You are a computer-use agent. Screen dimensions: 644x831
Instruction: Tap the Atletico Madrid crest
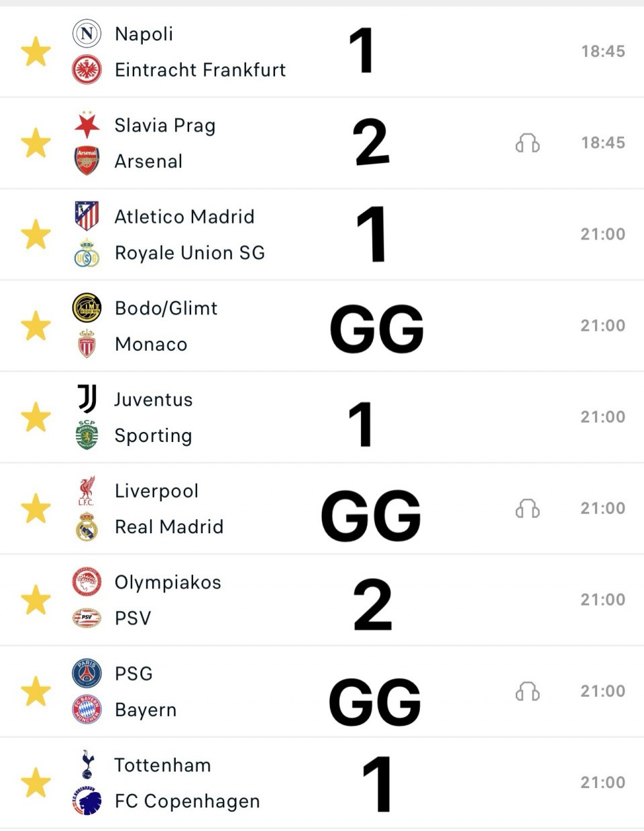point(87,216)
